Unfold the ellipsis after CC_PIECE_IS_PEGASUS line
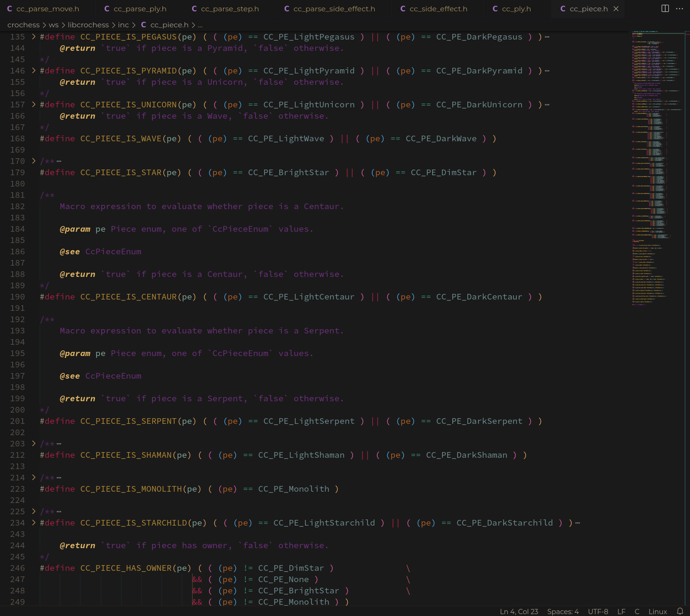The height and width of the screenshot is (616, 690). point(547,37)
